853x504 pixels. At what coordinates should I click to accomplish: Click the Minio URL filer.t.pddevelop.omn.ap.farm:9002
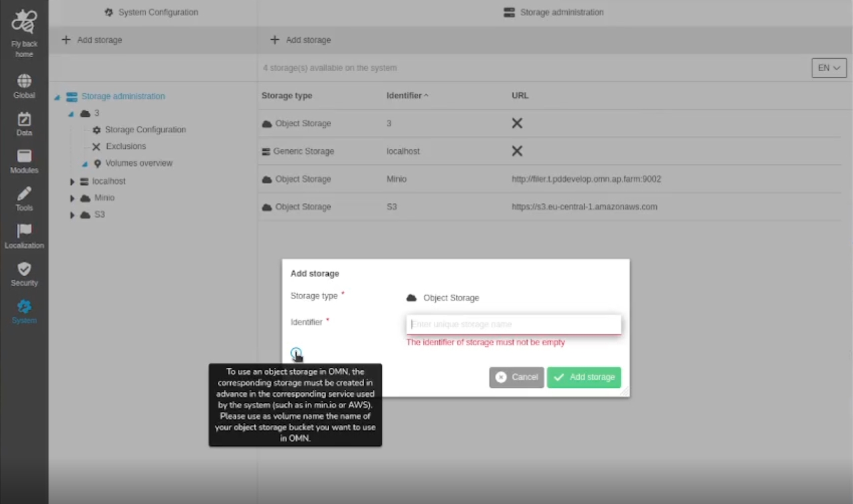[x=587, y=179]
